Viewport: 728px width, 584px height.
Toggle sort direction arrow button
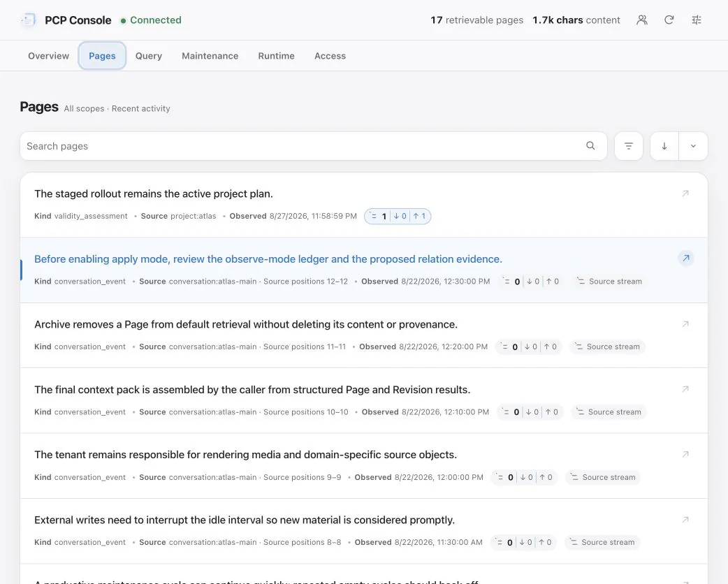[664, 146]
